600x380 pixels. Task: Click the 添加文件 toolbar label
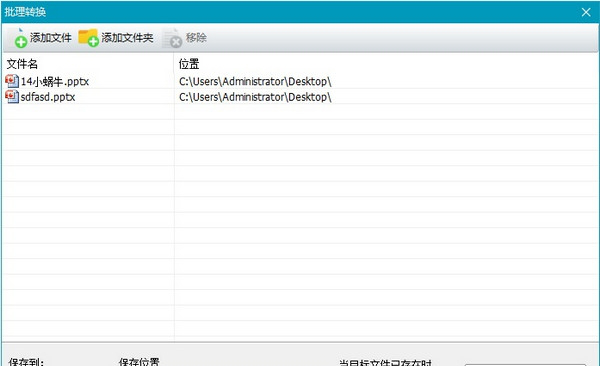pos(51,38)
